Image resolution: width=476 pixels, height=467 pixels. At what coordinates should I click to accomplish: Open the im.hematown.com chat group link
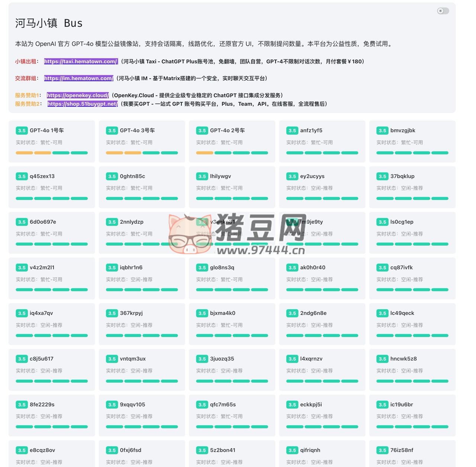point(78,78)
